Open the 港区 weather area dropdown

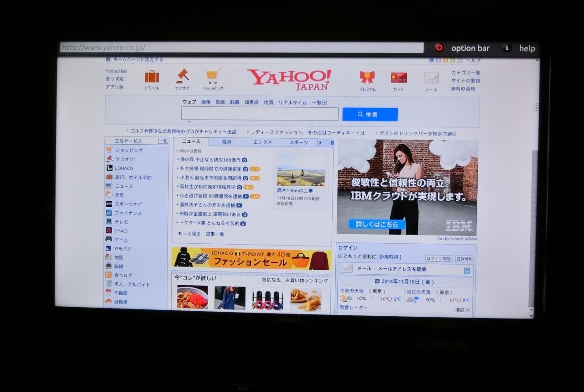[468, 310]
